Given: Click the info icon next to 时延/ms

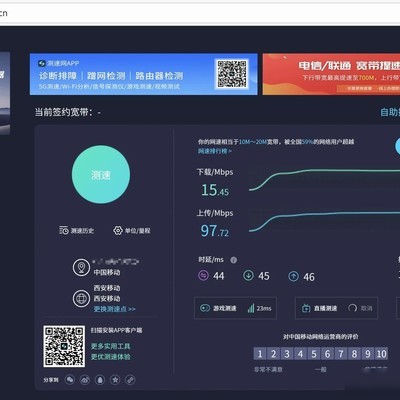Looking at the screenshot, I should point(234,260).
